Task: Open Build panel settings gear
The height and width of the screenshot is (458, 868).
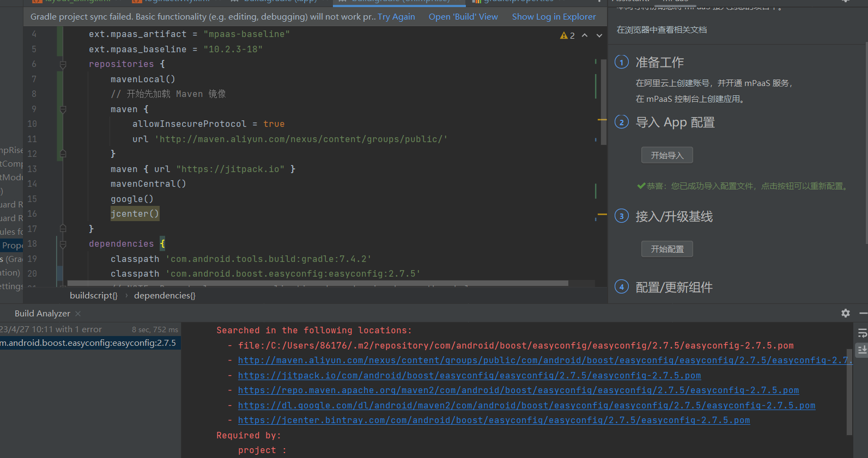Action: (846, 313)
